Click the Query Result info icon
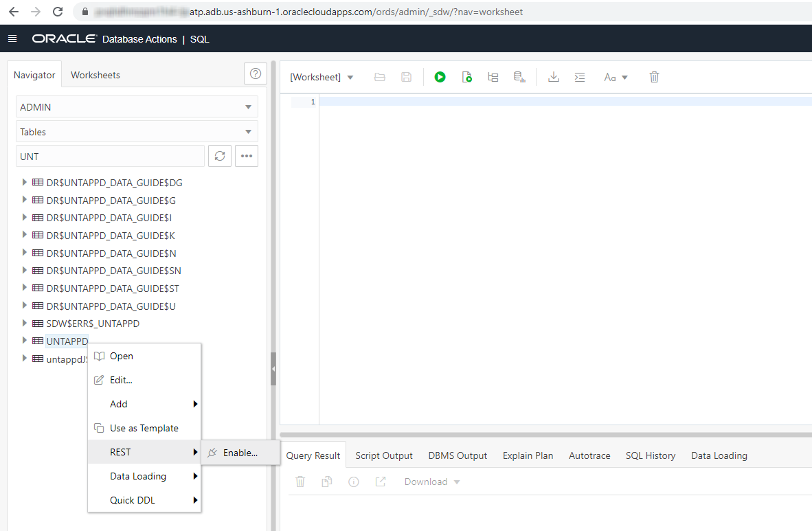This screenshot has height=531, width=812. (x=354, y=482)
